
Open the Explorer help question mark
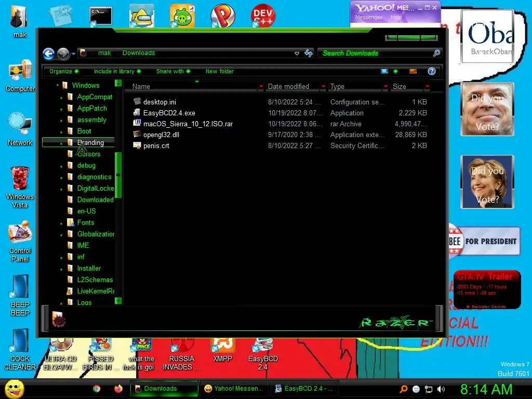[x=432, y=71]
